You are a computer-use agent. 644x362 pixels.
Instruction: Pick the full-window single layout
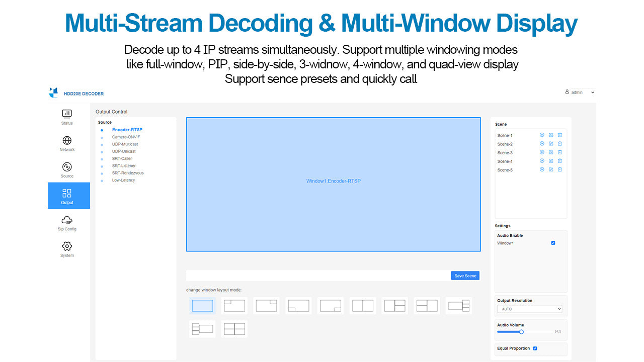[202, 306]
